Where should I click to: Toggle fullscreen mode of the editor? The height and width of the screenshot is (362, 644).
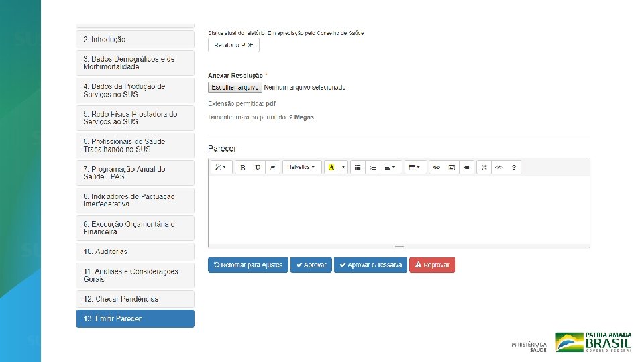484,167
